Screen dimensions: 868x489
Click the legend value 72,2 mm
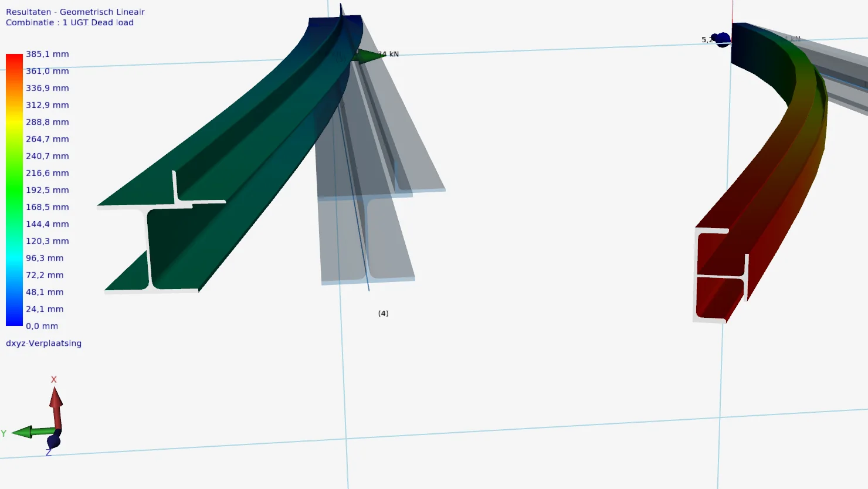(45, 275)
